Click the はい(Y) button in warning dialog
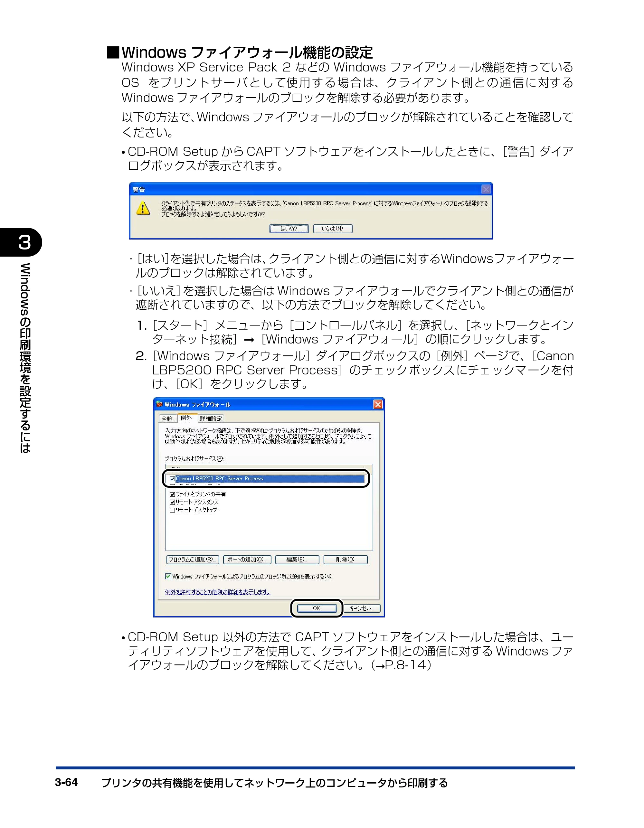Viewport: 644px width, 828px height. click(x=289, y=228)
